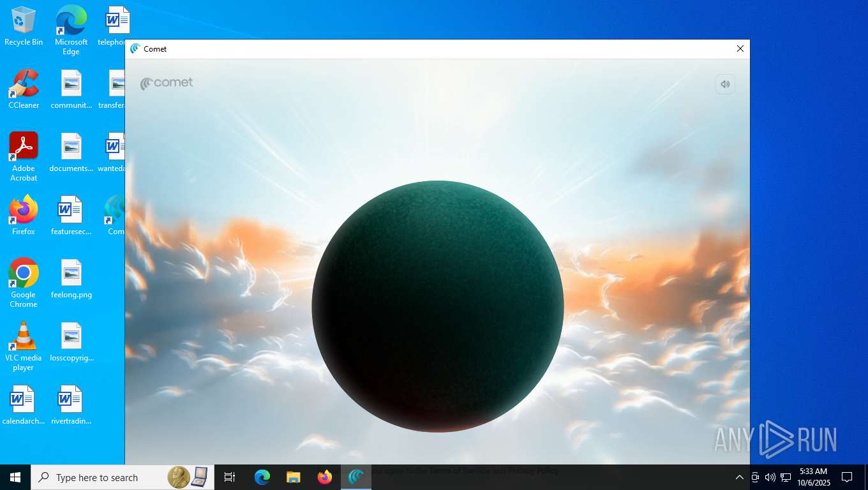Open Task View from the taskbar
This screenshot has width=868, height=490.
click(230, 477)
